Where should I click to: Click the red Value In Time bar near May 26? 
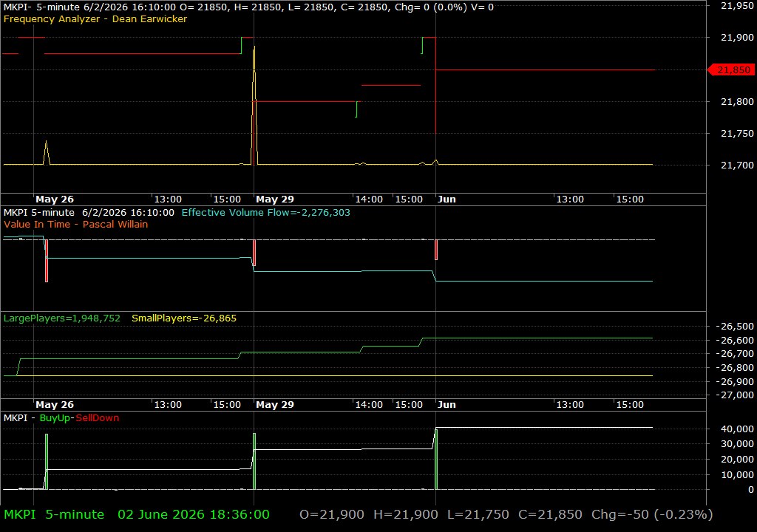(x=47, y=261)
